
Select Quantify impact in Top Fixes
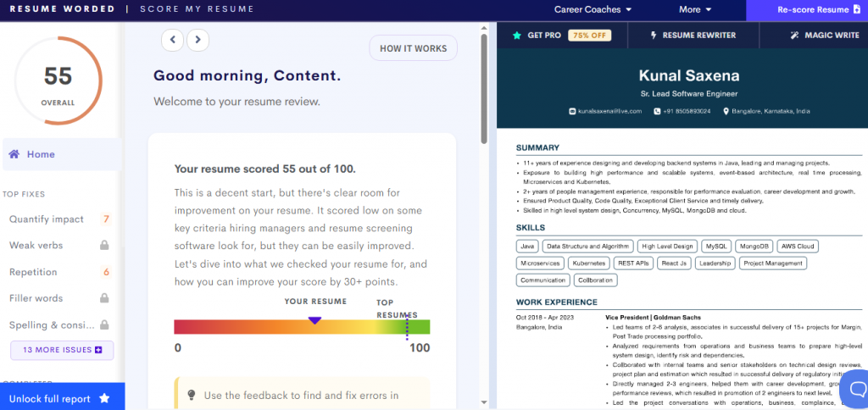pos(47,219)
